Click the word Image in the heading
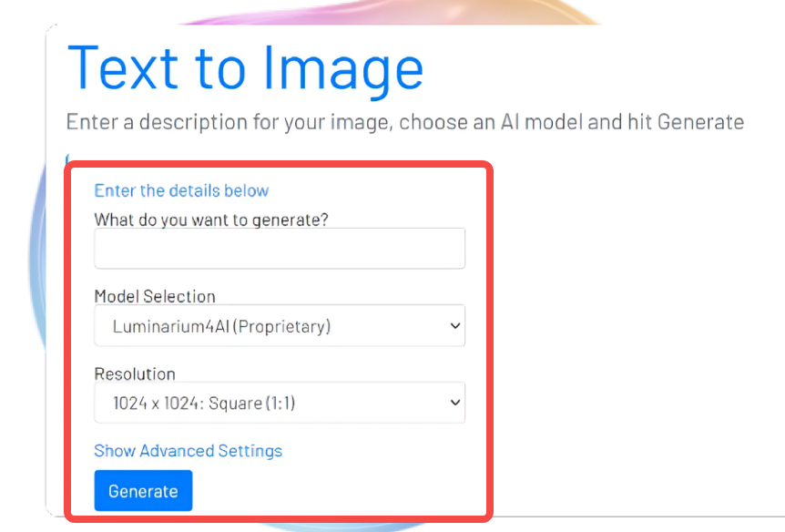Image resolution: width=785 pixels, height=532 pixels. click(343, 68)
